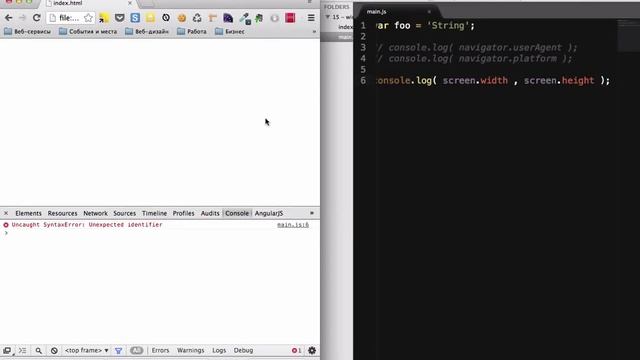This screenshot has height=360, width=640.
Task: Toggle console drawer icon
Action: [22, 351]
